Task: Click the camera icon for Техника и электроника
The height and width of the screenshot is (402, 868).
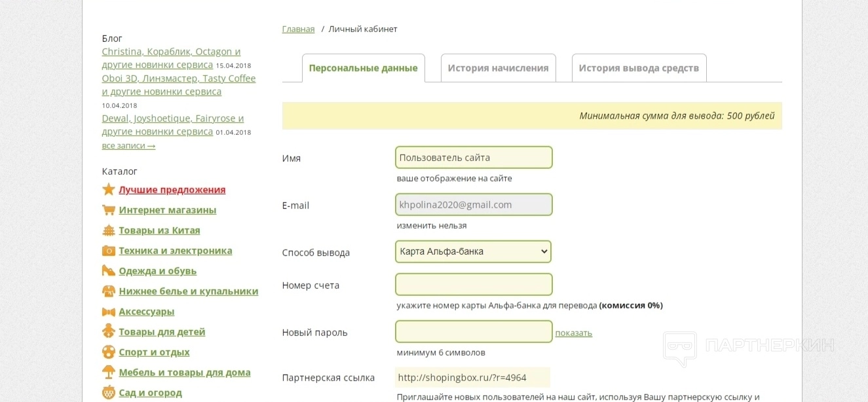Action: click(x=109, y=251)
